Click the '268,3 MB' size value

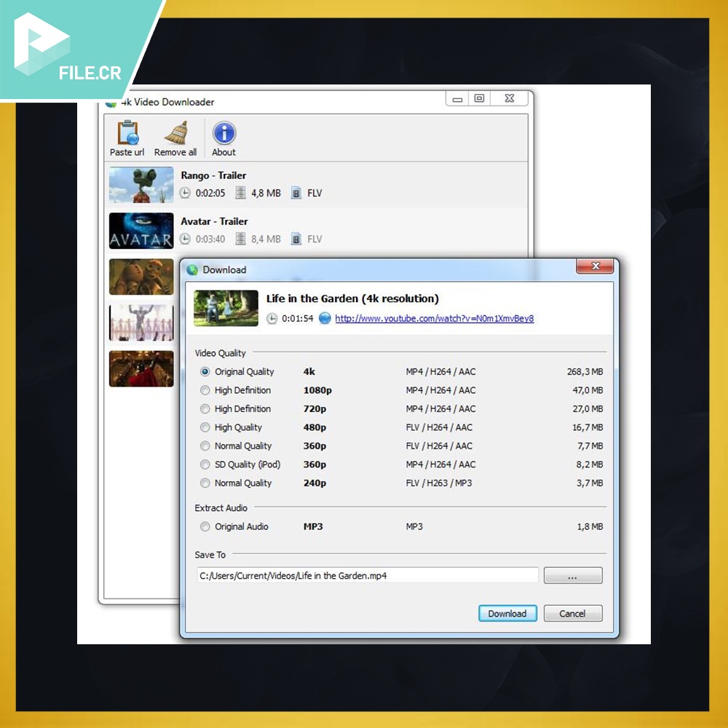click(585, 372)
